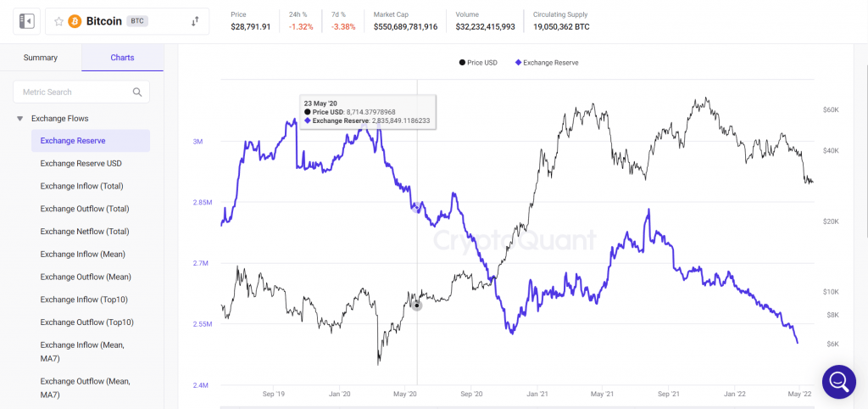The image size is (868, 409).
Task: Click the chart timeline range bar
Action: pos(509,406)
